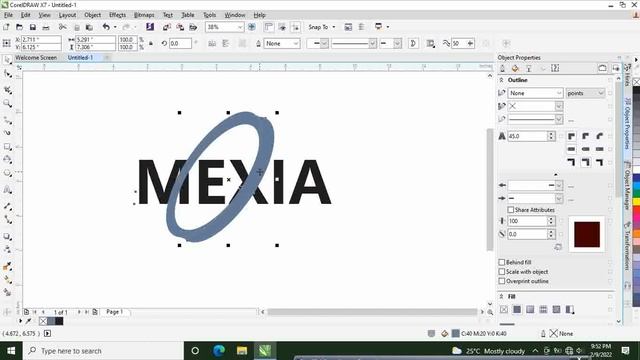The width and height of the screenshot is (640, 360).
Task: Select the Zoom magnifier tool in toolbox
Action: click(x=7, y=103)
